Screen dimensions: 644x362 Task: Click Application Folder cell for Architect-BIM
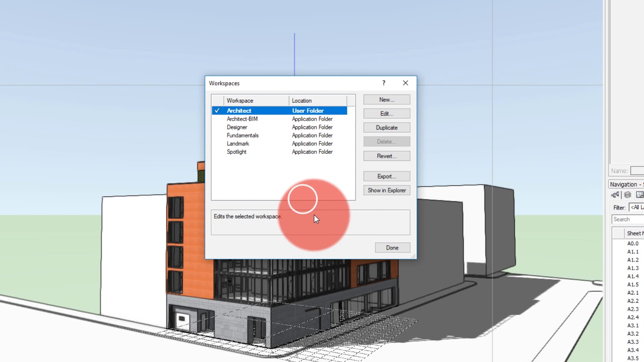click(x=312, y=119)
